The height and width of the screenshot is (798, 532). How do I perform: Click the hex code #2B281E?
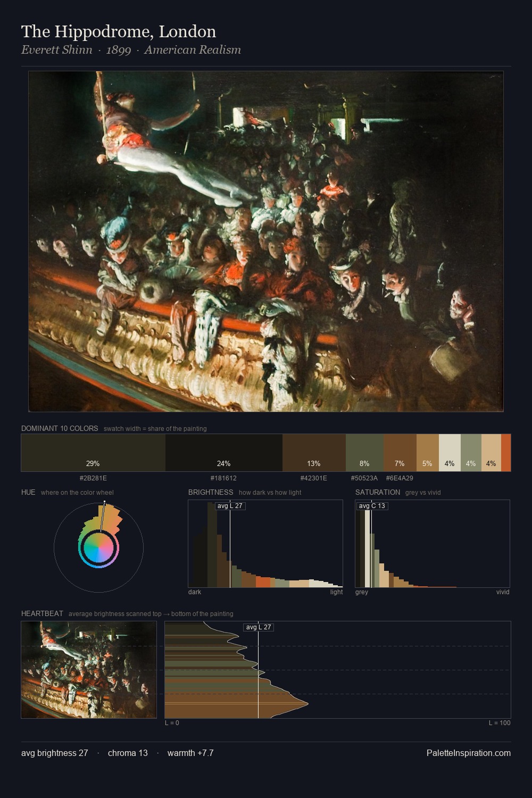coord(93,478)
